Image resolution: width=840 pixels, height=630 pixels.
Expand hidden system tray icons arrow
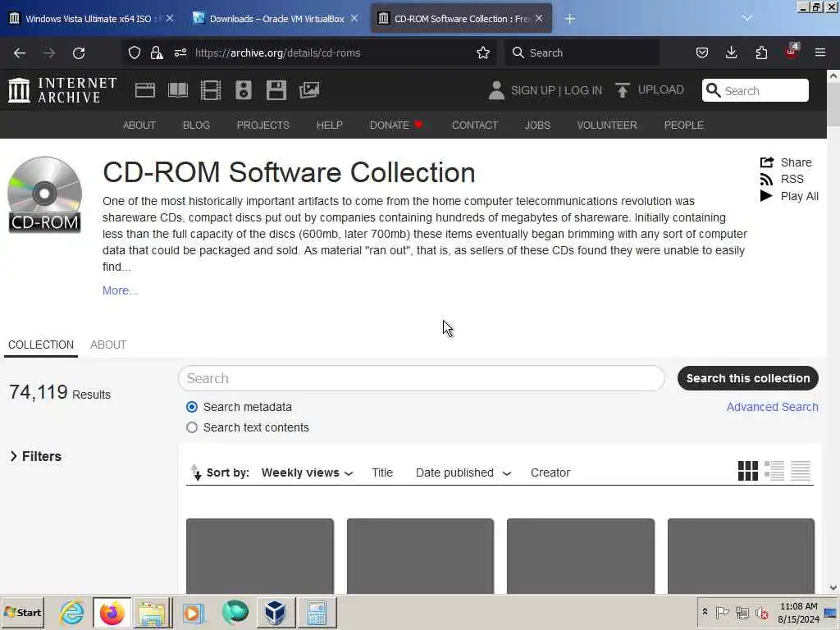pos(705,611)
